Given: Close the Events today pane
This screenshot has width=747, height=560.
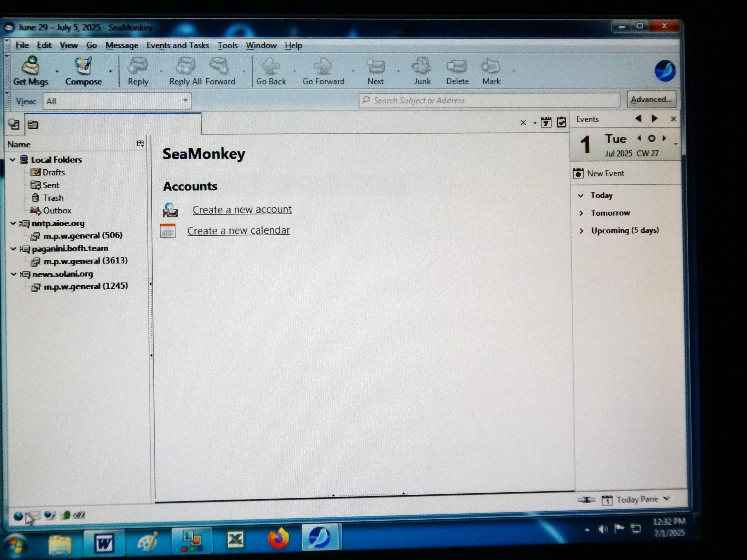Looking at the screenshot, I should 674,119.
